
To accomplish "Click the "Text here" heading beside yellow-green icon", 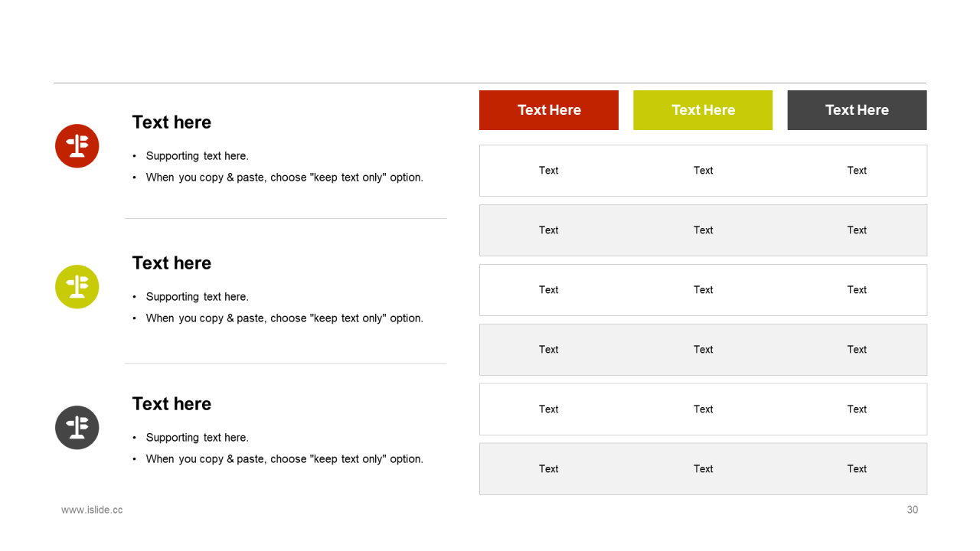I will 171,263.
